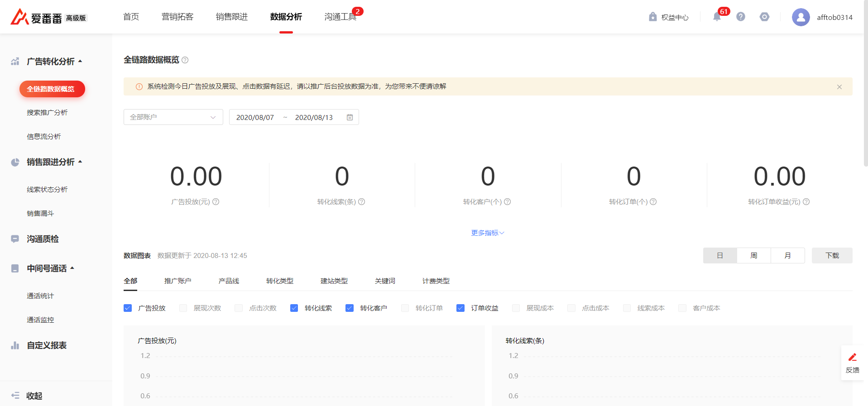
Task: Switch to the 推广账户 tab
Action: (x=178, y=281)
